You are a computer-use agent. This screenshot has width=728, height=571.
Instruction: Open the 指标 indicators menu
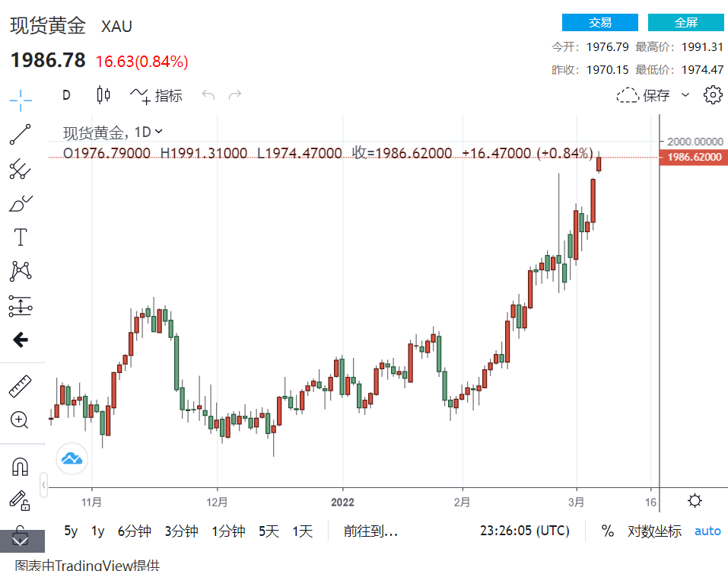(157, 95)
